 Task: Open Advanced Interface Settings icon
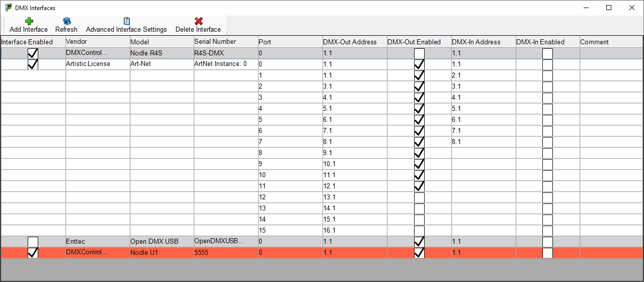pos(126,21)
